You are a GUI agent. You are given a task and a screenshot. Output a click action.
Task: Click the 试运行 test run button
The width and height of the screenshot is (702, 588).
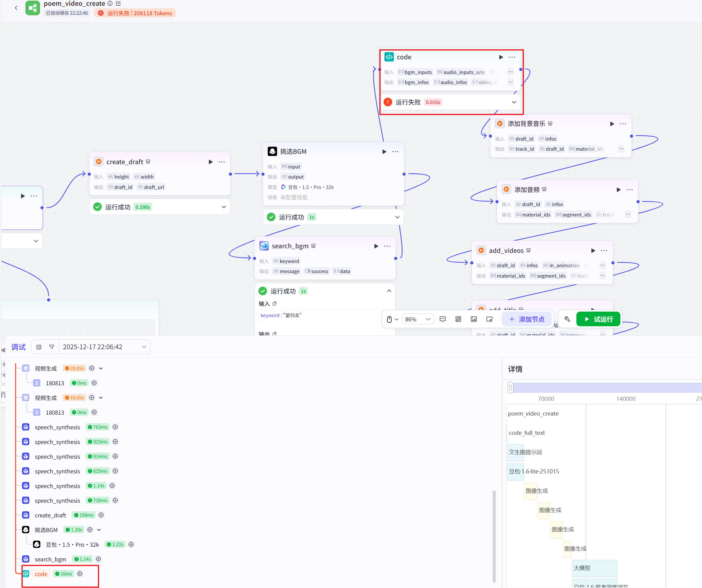pyautogui.click(x=598, y=319)
